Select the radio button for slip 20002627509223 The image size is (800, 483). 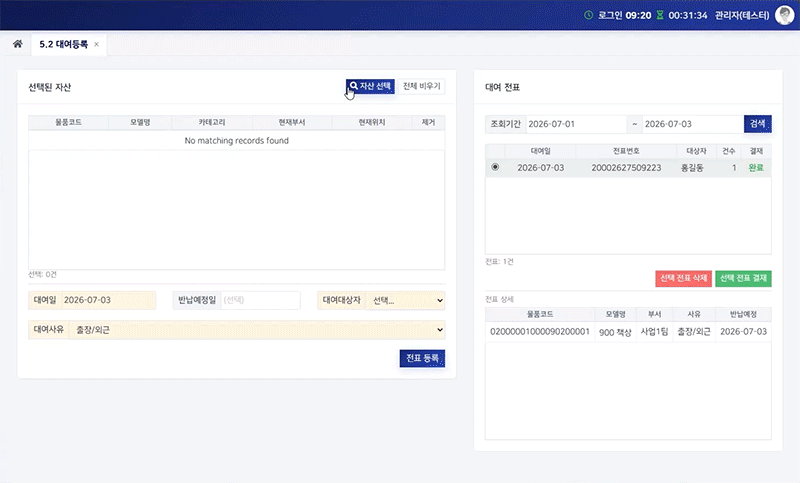(x=495, y=167)
